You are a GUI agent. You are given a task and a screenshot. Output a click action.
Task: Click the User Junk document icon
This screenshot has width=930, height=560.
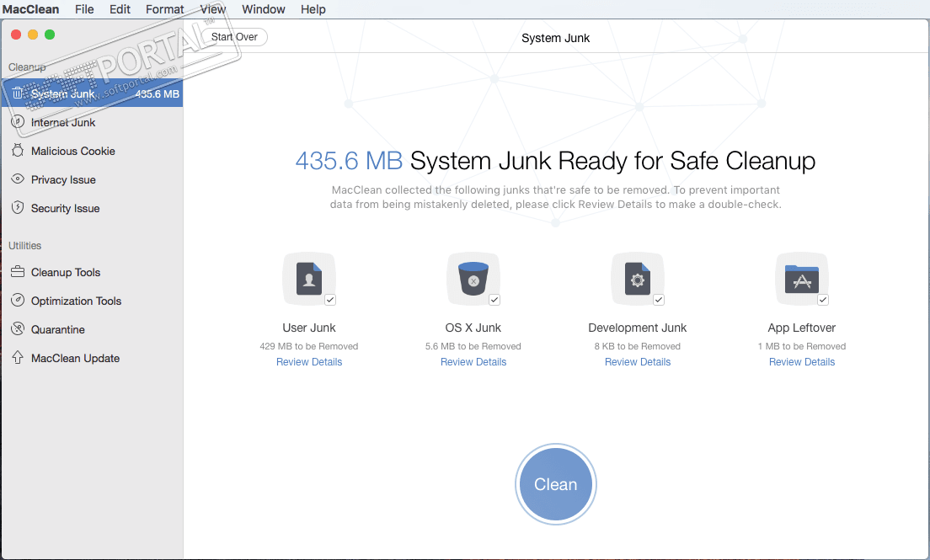(x=309, y=279)
